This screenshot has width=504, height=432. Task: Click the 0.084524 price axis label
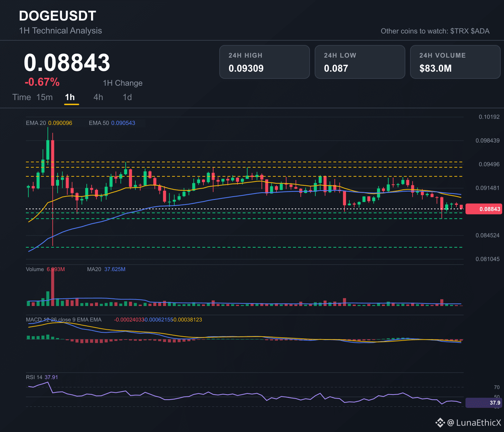click(x=487, y=235)
